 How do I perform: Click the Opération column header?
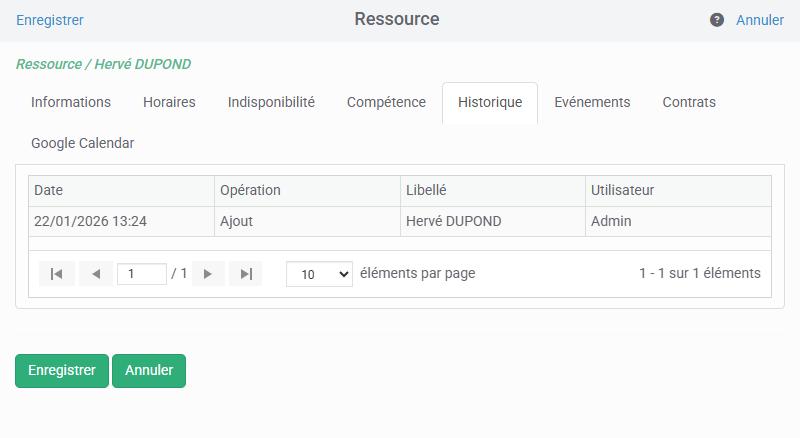click(307, 190)
